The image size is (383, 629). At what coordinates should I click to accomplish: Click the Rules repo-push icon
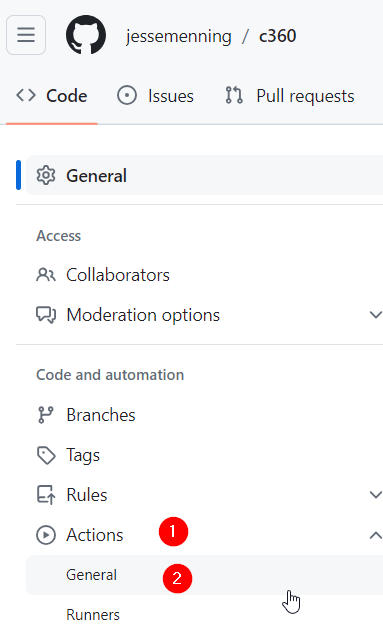pos(46,495)
